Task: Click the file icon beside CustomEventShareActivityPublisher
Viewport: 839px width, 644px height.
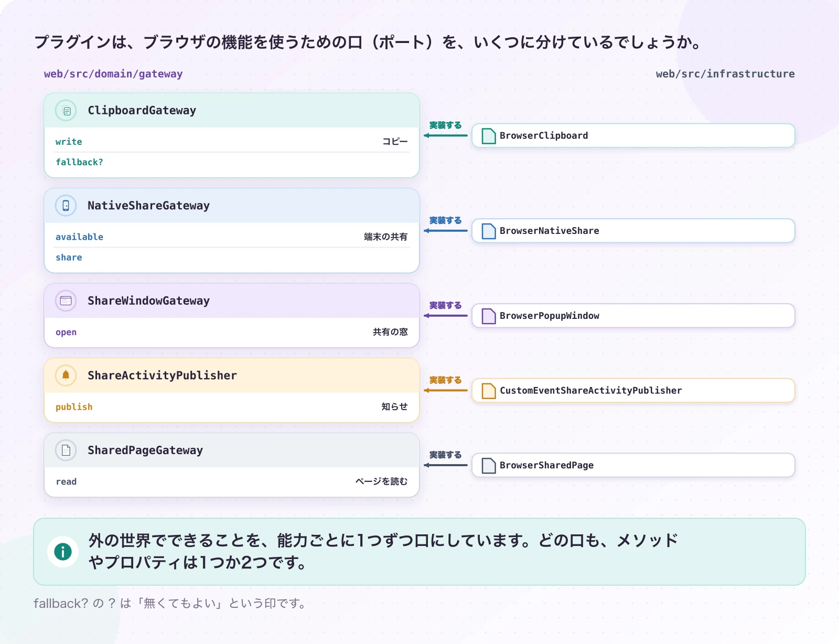Action: tap(489, 391)
